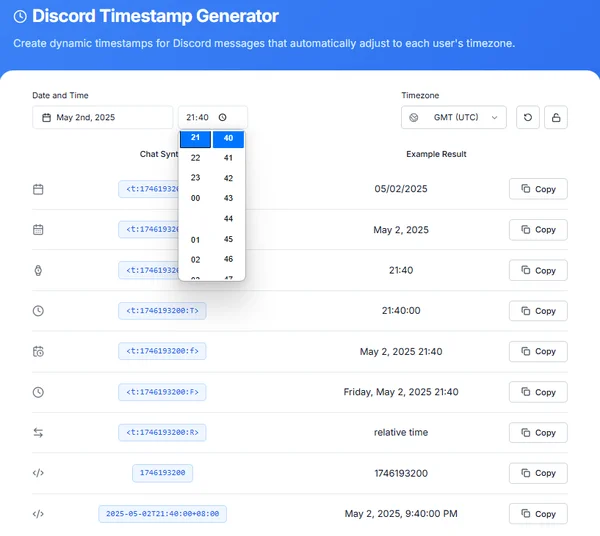Select hour 21 in time picker
This screenshot has height=536, width=600.
[196, 138]
